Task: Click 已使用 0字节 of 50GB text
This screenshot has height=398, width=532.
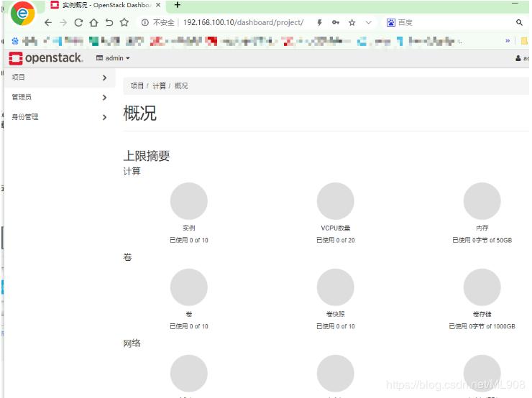Action: [482, 240]
